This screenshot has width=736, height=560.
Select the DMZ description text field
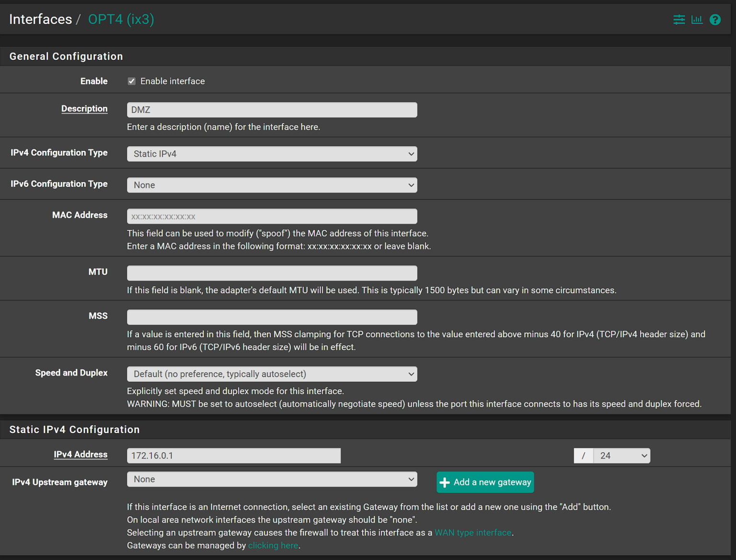[x=272, y=110]
